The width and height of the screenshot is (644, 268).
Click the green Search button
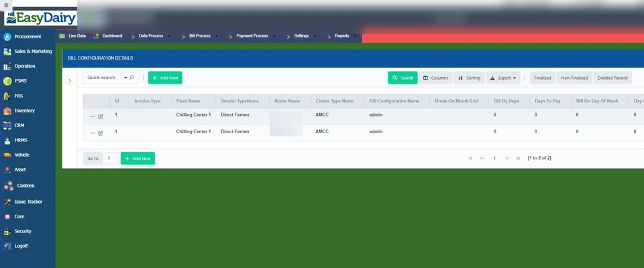pos(402,78)
